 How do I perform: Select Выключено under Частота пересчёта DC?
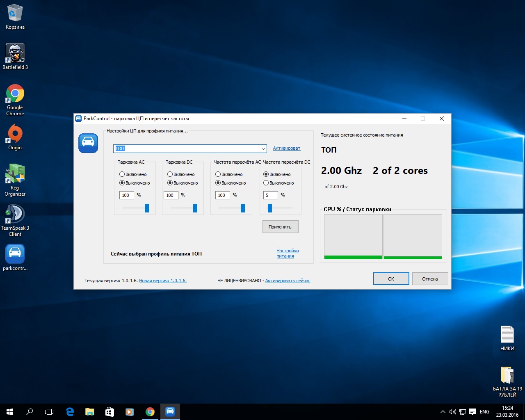[x=266, y=183]
